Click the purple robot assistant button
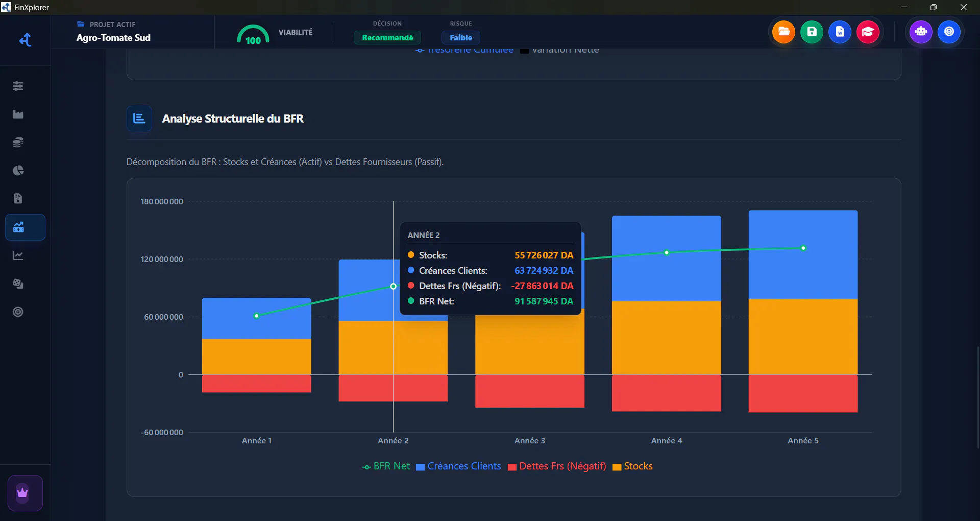The image size is (980, 521). pos(921,32)
